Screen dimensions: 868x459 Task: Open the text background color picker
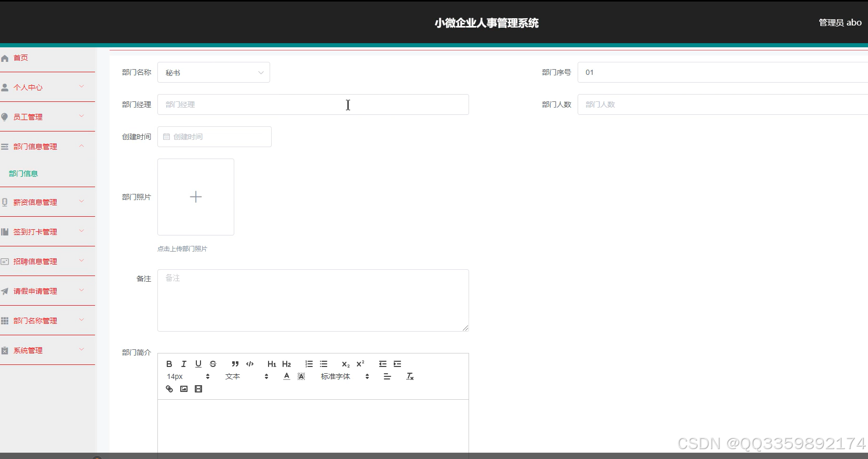301,376
